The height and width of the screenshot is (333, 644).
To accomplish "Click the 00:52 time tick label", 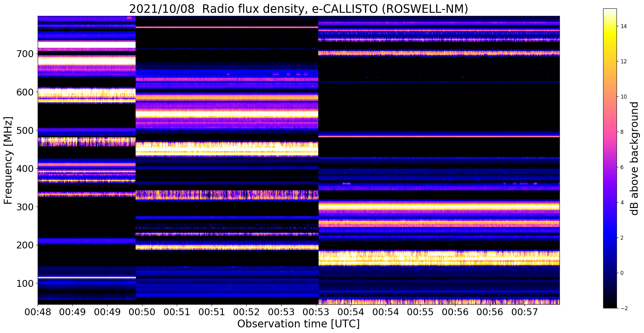I will [x=247, y=311].
